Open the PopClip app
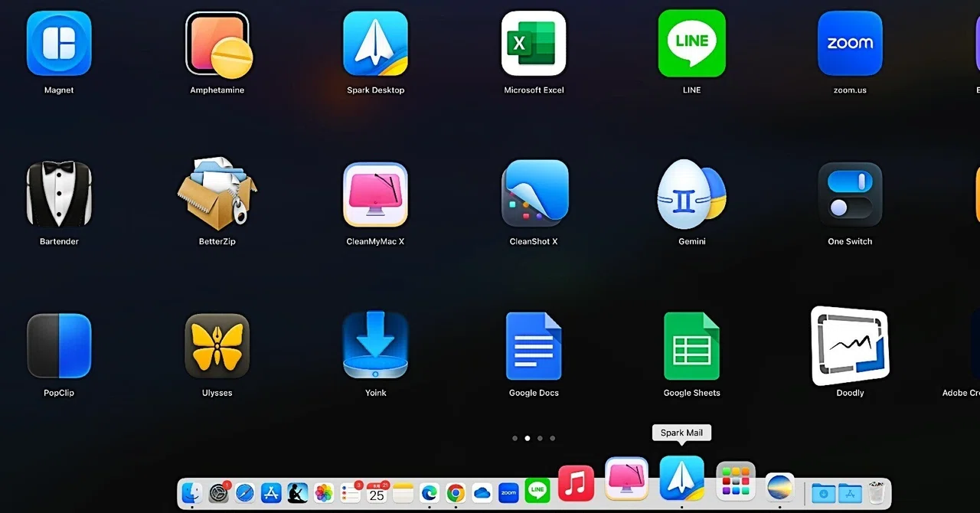This screenshot has height=513, width=980. 59,346
